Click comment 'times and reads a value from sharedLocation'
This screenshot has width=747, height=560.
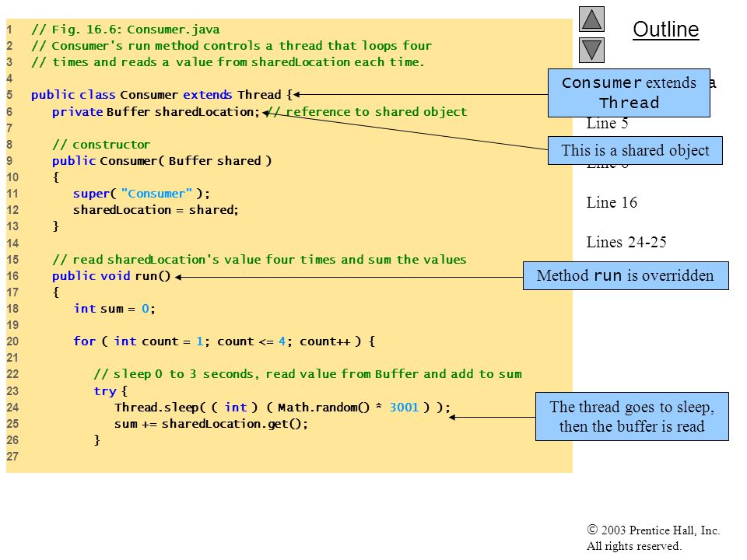coord(228,62)
